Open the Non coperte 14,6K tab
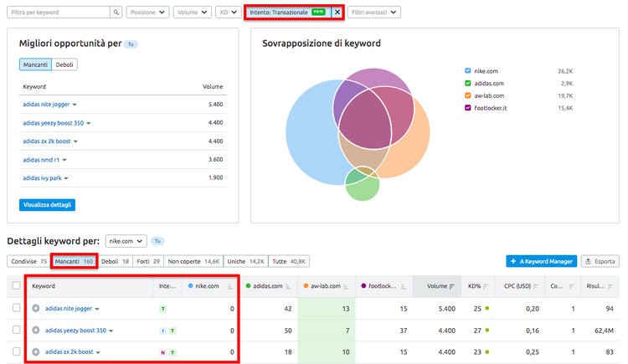The width and height of the screenshot is (628, 364). [x=194, y=261]
